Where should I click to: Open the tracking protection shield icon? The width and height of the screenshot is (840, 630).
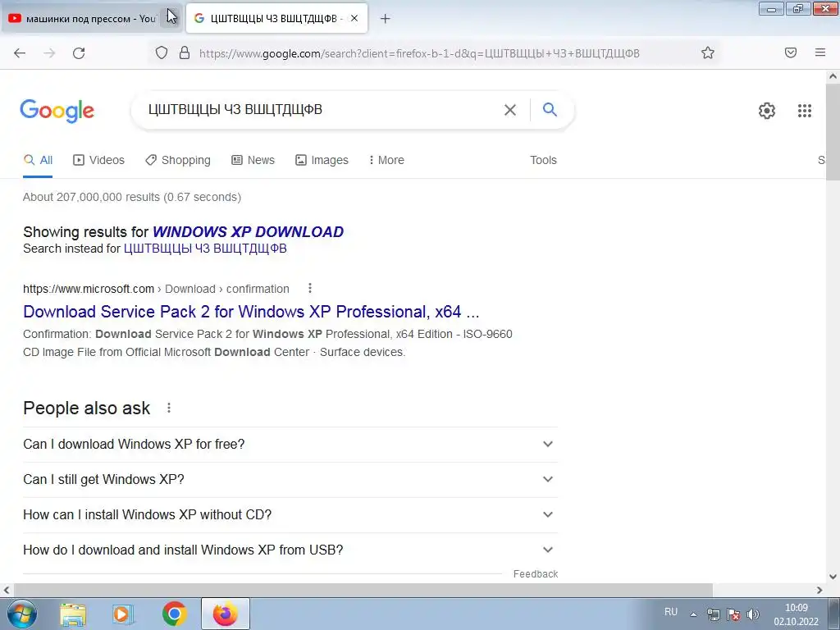point(162,52)
